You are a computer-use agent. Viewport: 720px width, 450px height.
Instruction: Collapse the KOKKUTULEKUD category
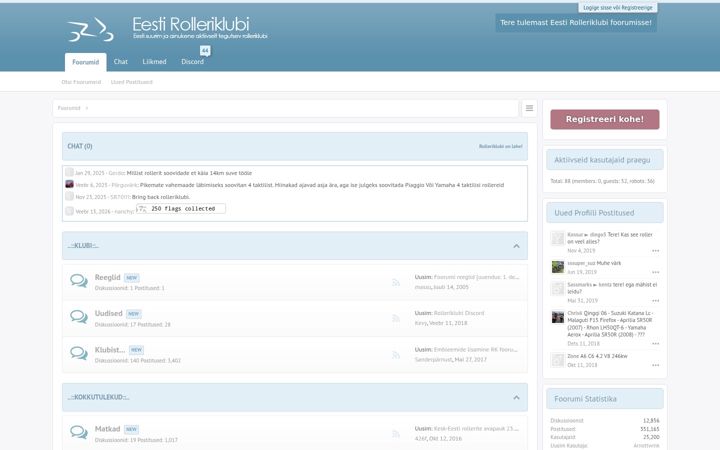coord(516,398)
